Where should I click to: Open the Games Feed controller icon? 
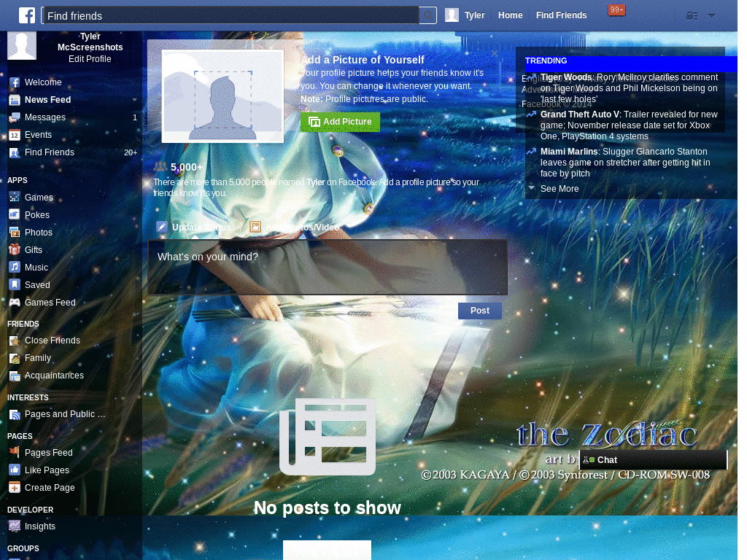[x=15, y=303]
